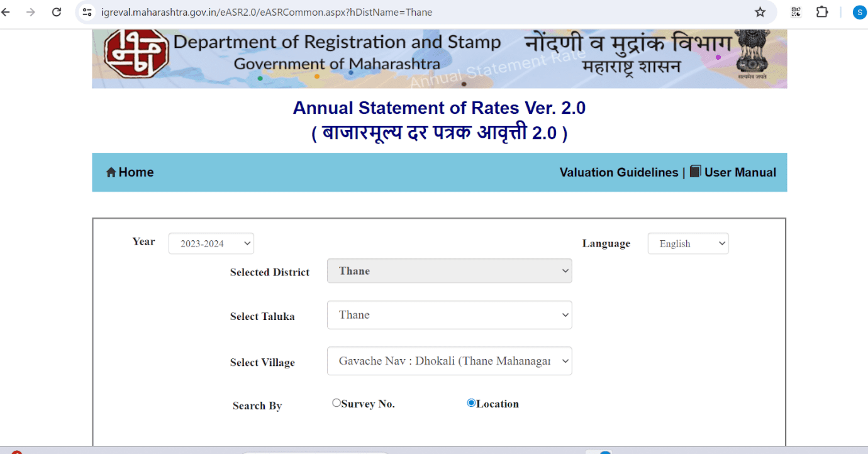Open the Valuation Guidelines link
The image size is (868, 454).
point(618,172)
